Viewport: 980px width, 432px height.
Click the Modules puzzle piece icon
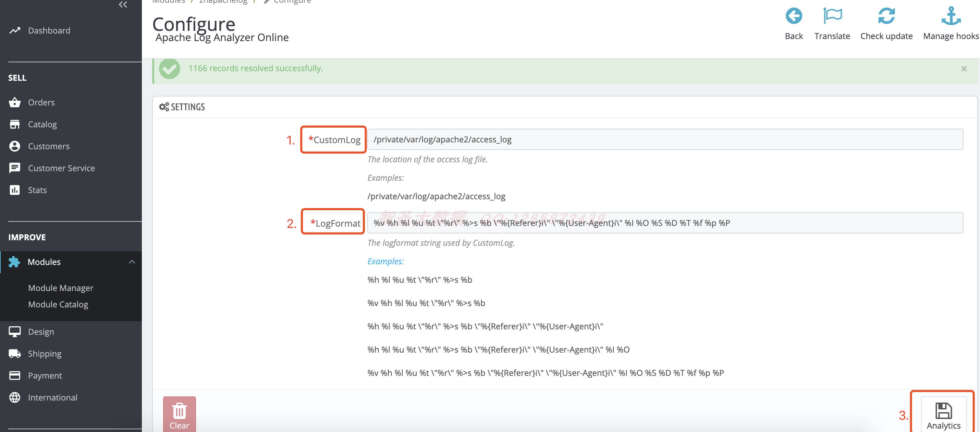pos(14,262)
